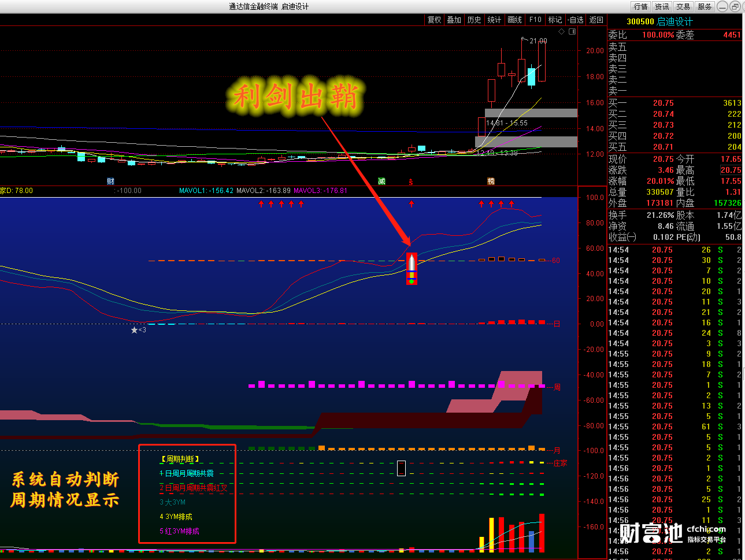
Task: Click the 流通 1.55亿 value
Action: (x=729, y=226)
